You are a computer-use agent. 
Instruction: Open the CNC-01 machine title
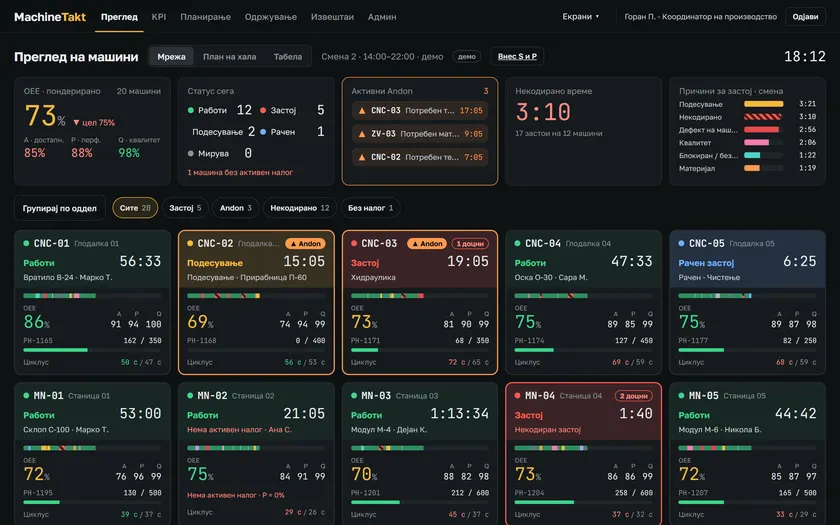[x=51, y=243]
